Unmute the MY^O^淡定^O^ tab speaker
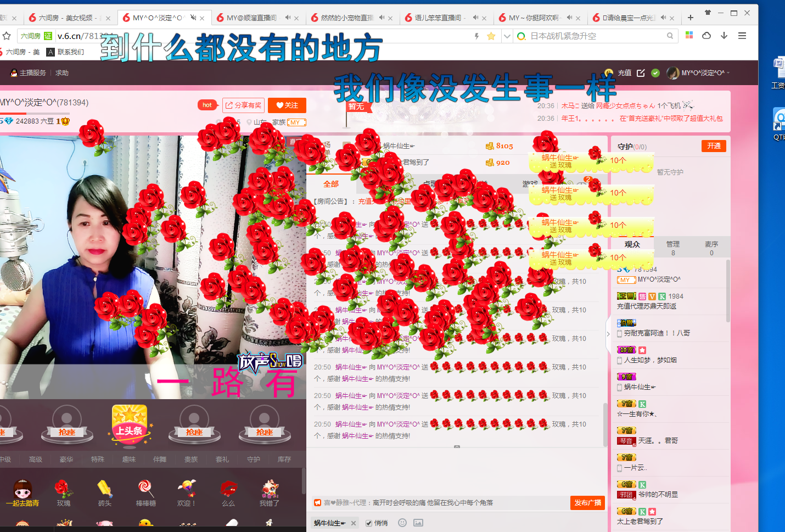 (x=193, y=18)
